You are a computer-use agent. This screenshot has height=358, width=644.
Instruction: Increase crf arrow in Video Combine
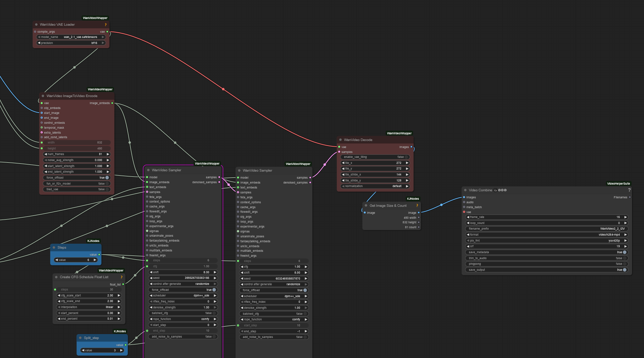click(x=625, y=246)
